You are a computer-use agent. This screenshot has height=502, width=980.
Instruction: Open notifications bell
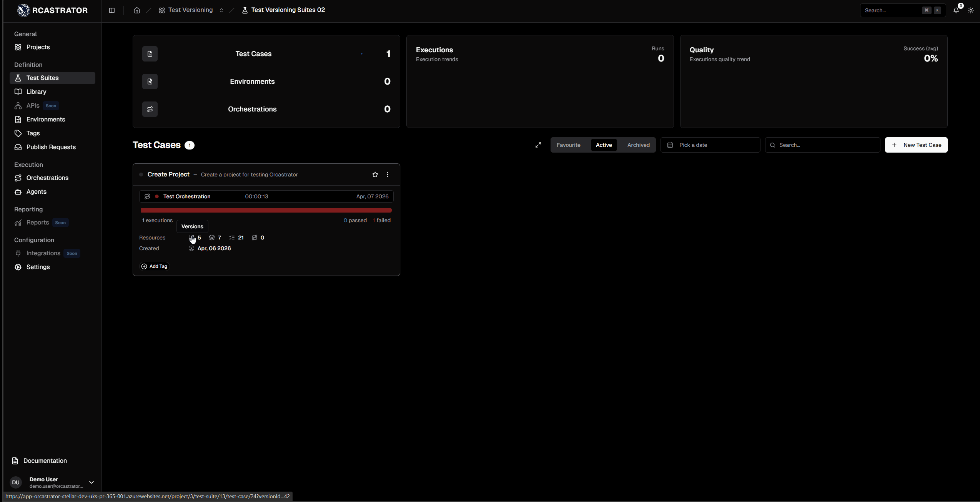point(956,10)
